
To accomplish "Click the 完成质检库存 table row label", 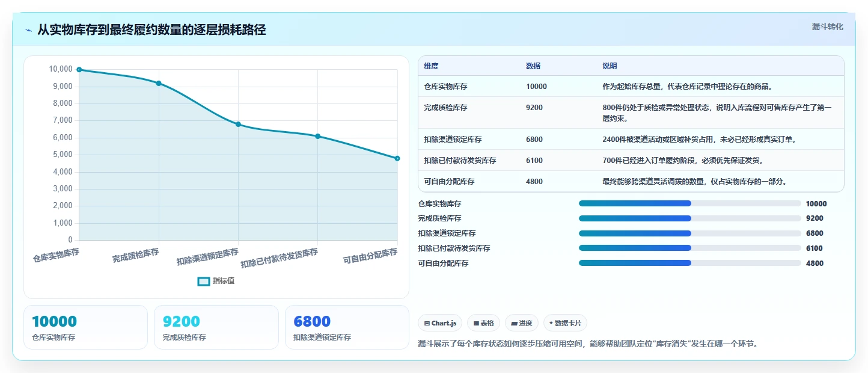I will 445,108.
